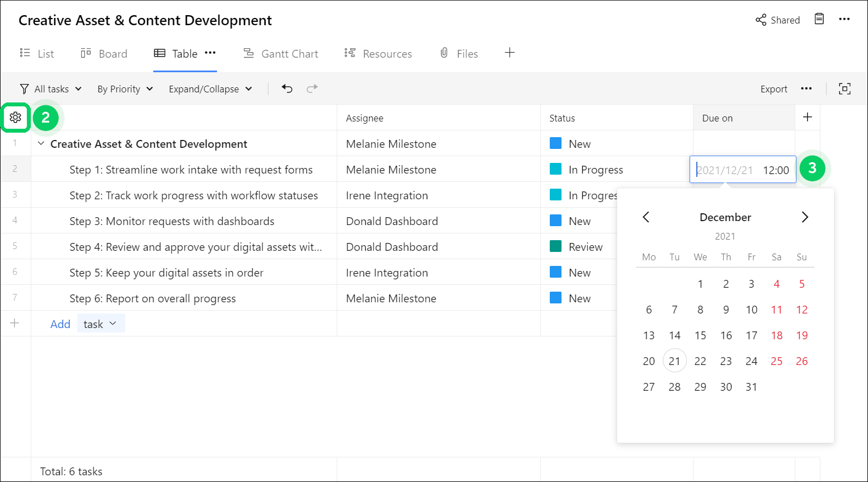868x482 pixels.
Task: Collapse the Creative Asset & Content Development group
Action: (40, 143)
